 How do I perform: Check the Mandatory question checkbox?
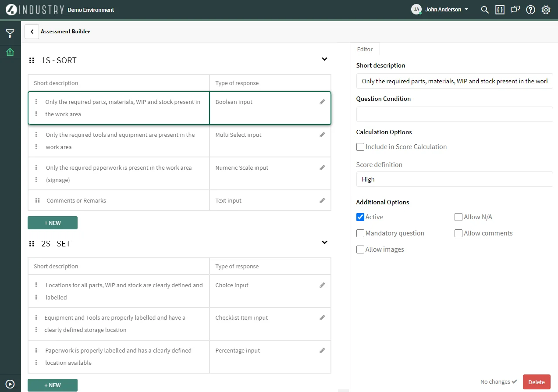360,233
